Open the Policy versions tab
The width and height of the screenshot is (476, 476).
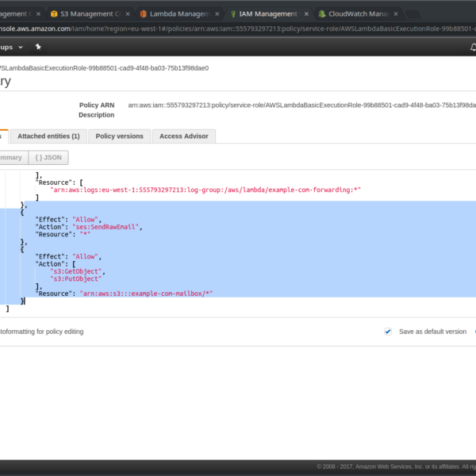[119, 136]
